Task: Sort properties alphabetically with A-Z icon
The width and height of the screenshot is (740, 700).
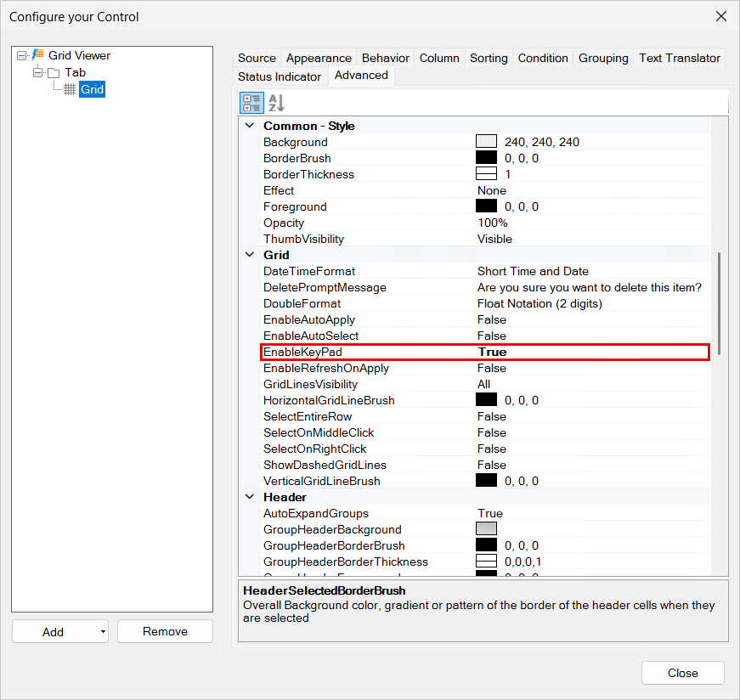Action: tap(276, 103)
